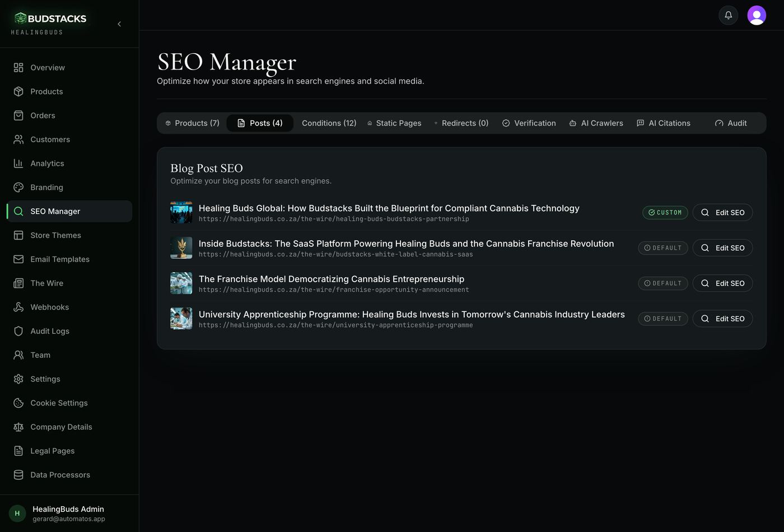The width and height of the screenshot is (784, 532).
Task: Edit SEO for Franchise Model post
Action: point(722,283)
